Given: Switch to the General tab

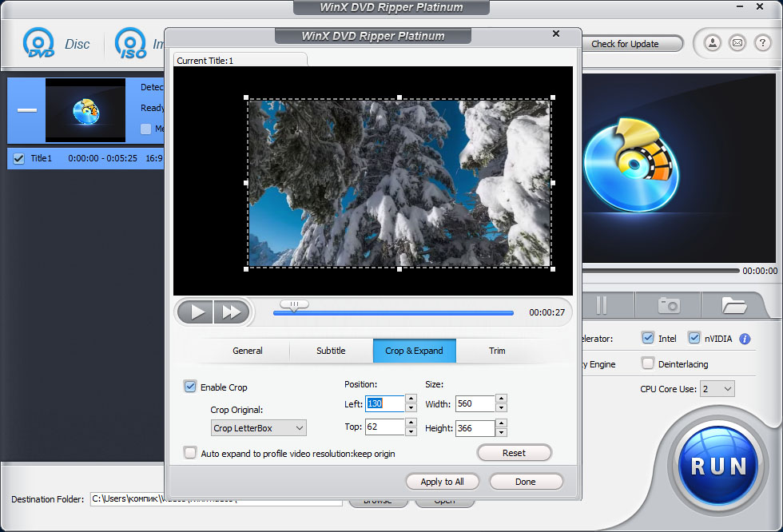Looking at the screenshot, I should coord(247,351).
